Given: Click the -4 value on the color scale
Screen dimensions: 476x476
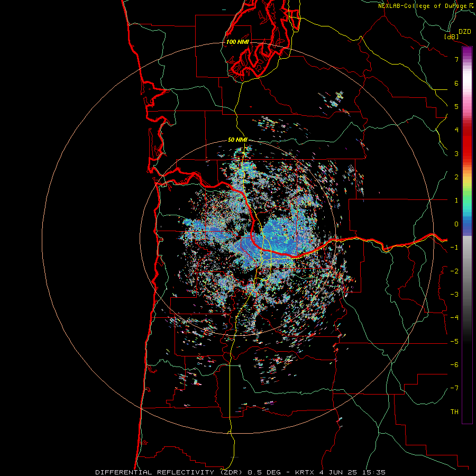Looking at the screenshot, I should (x=454, y=318).
